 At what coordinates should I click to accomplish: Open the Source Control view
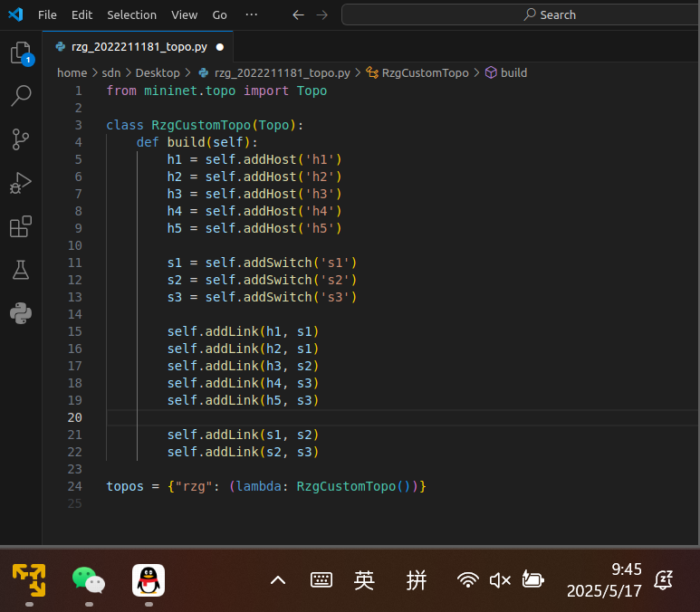pyautogui.click(x=20, y=139)
